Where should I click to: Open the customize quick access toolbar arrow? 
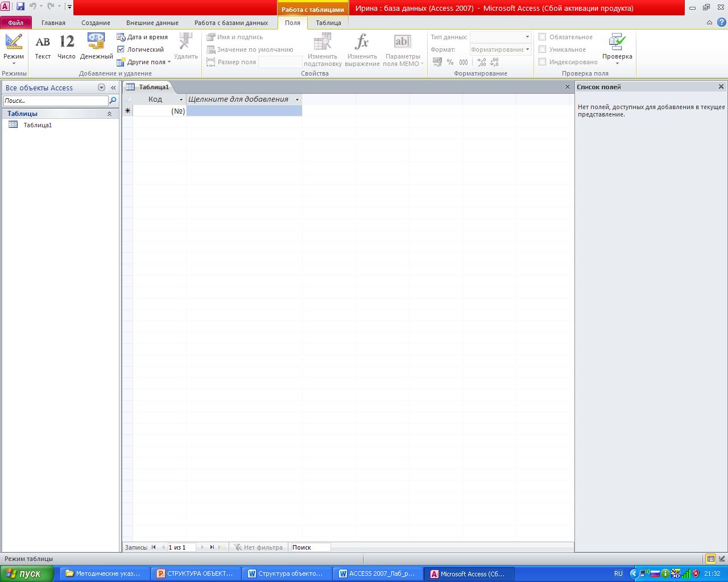69,6
